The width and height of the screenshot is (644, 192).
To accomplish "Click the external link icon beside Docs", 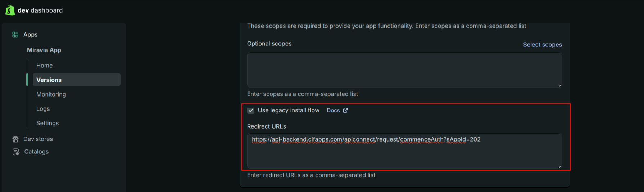I will pyautogui.click(x=345, y=111).
